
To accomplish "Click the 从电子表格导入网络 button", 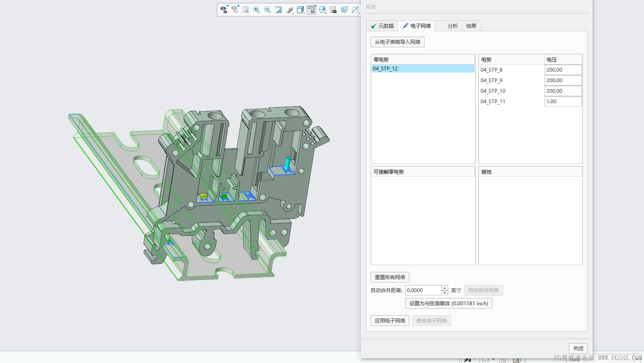I will coord(398,42).
